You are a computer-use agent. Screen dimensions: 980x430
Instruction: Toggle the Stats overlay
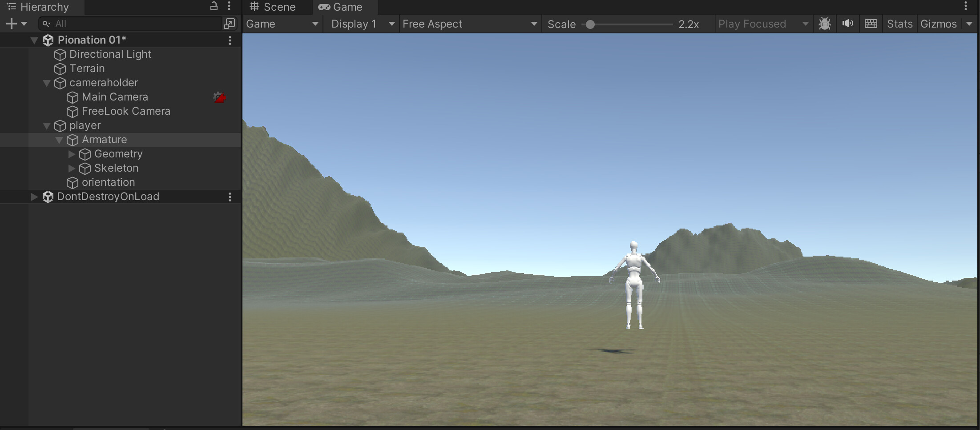[x=899, y=24]
